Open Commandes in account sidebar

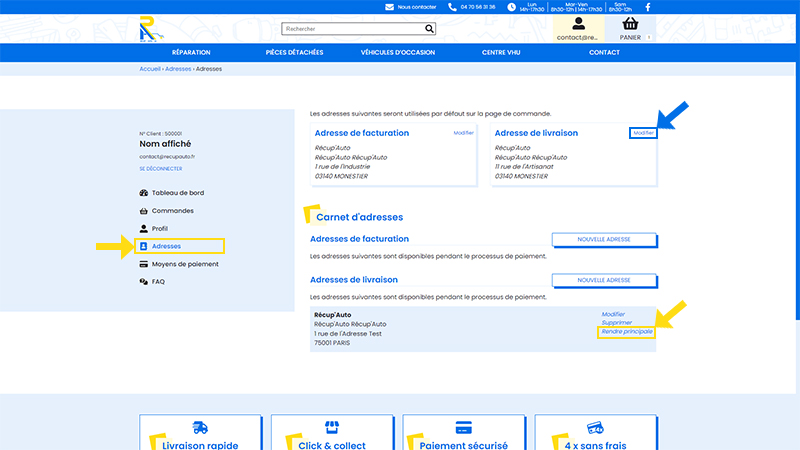172,211
